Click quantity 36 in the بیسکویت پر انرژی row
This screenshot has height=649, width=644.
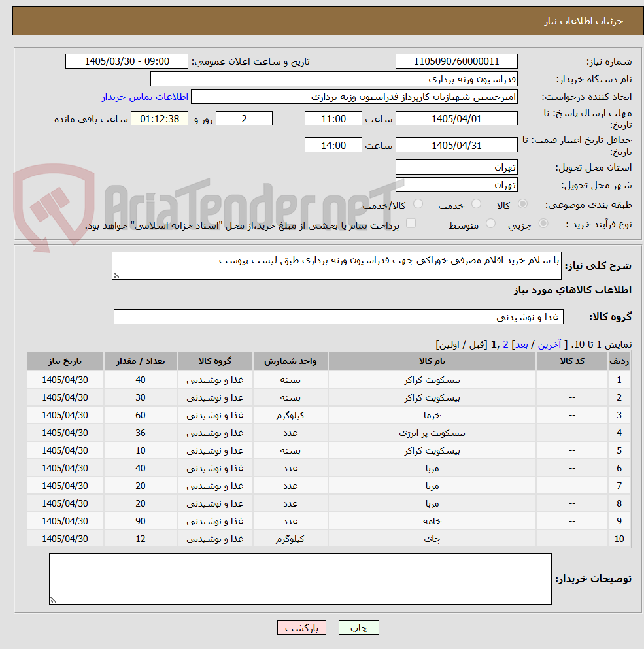pos(141,433)
